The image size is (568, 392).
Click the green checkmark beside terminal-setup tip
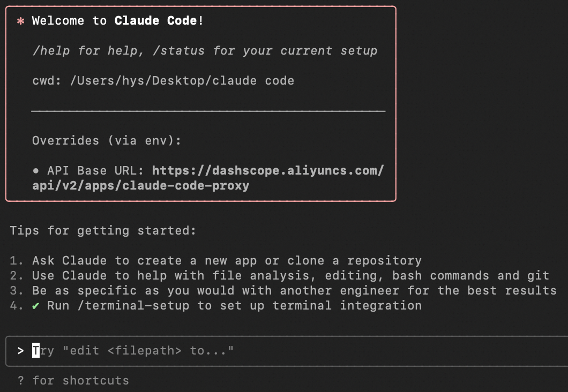pos(35,305)
